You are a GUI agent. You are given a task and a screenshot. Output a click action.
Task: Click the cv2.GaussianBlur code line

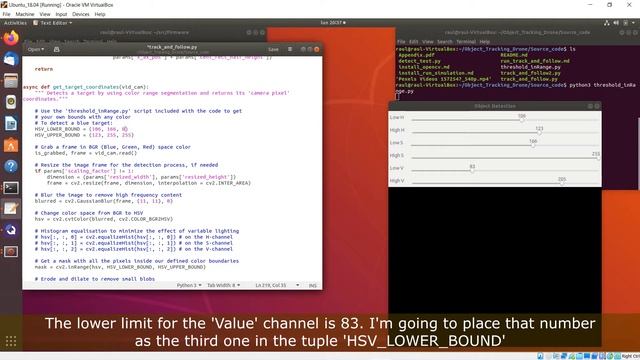coord(104,201)
